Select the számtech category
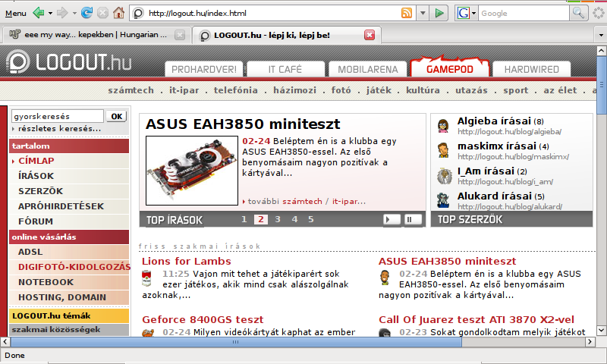The width and height of the screenshot is (607, 364). (x=131, y=90)
